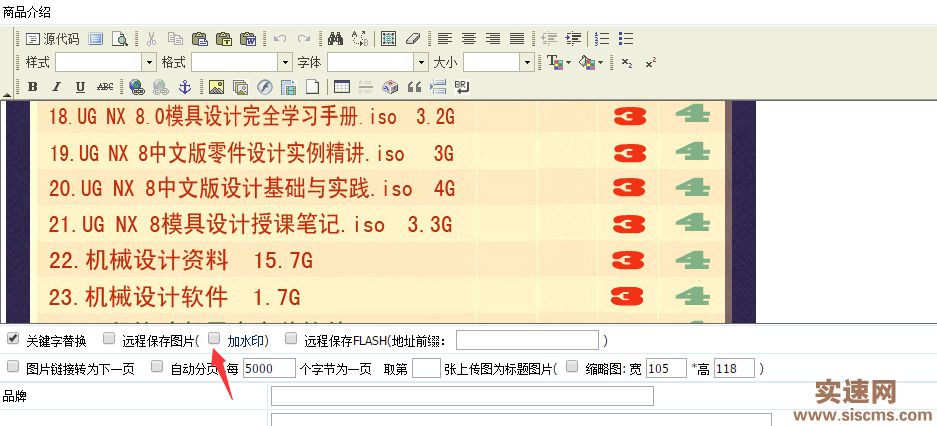Align text left
The image size is (937, 426).
pos(444,39)
